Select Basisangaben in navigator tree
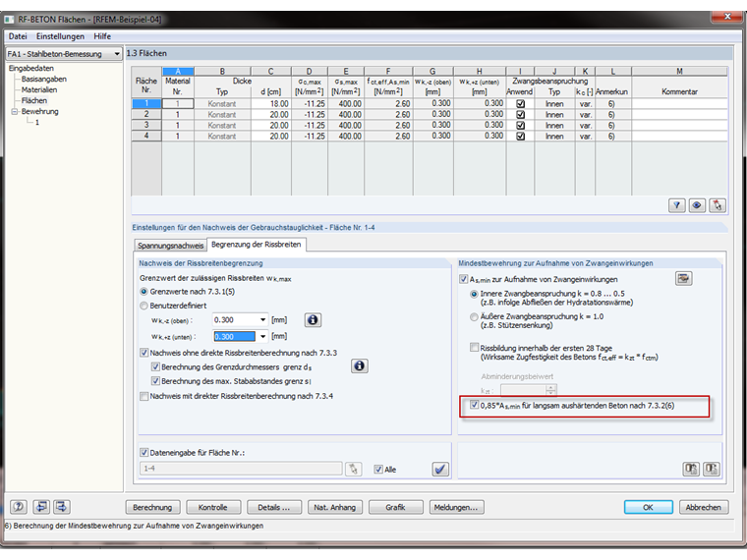747x560 pixels. pyautogui.click(x=44, y=79)
